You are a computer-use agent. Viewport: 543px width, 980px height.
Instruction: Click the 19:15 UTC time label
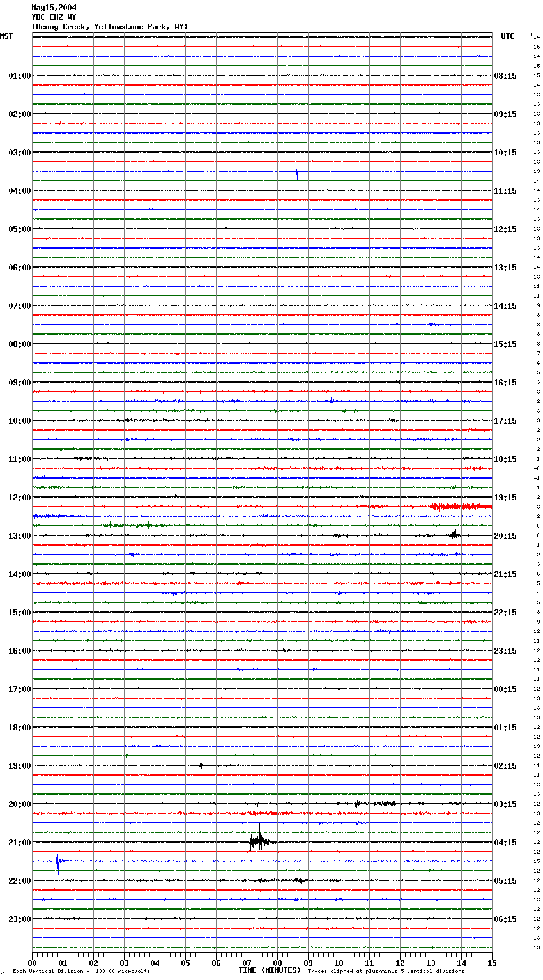(x=505, y=498)
